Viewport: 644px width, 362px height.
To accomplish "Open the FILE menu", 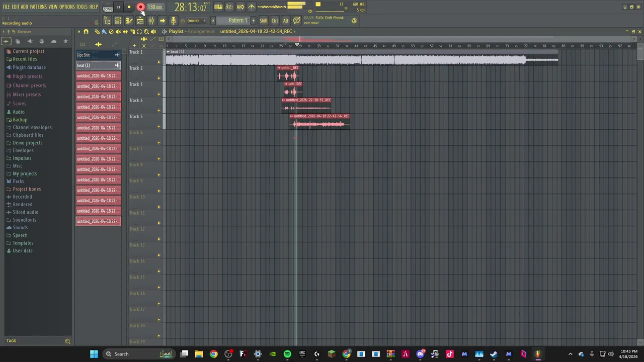I will point(7,7).
